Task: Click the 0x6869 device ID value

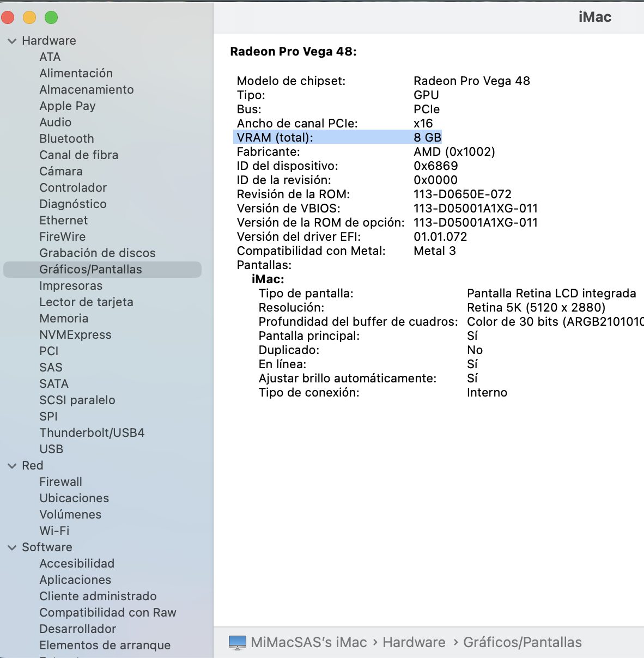Action: [x=436, y=166]
